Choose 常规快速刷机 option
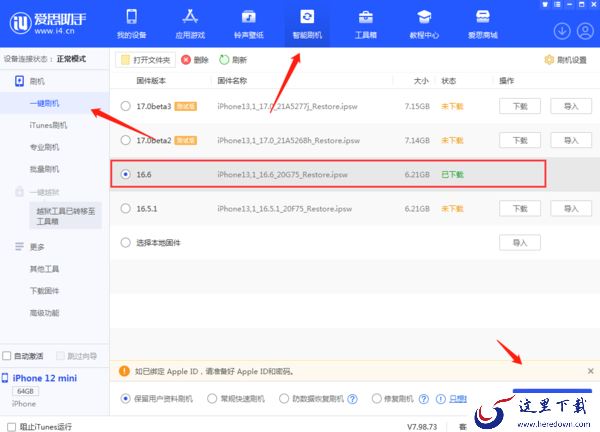 click(x=212, y=399)
